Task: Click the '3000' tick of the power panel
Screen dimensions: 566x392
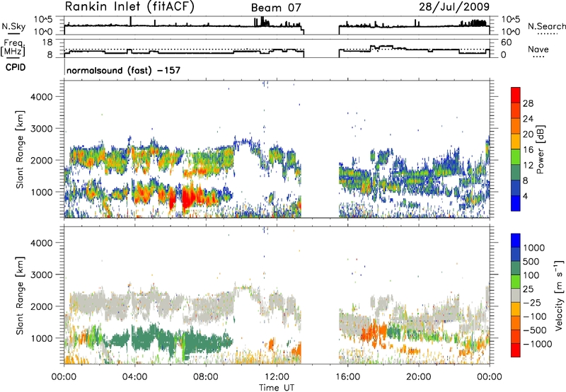Action: point(41,129)
